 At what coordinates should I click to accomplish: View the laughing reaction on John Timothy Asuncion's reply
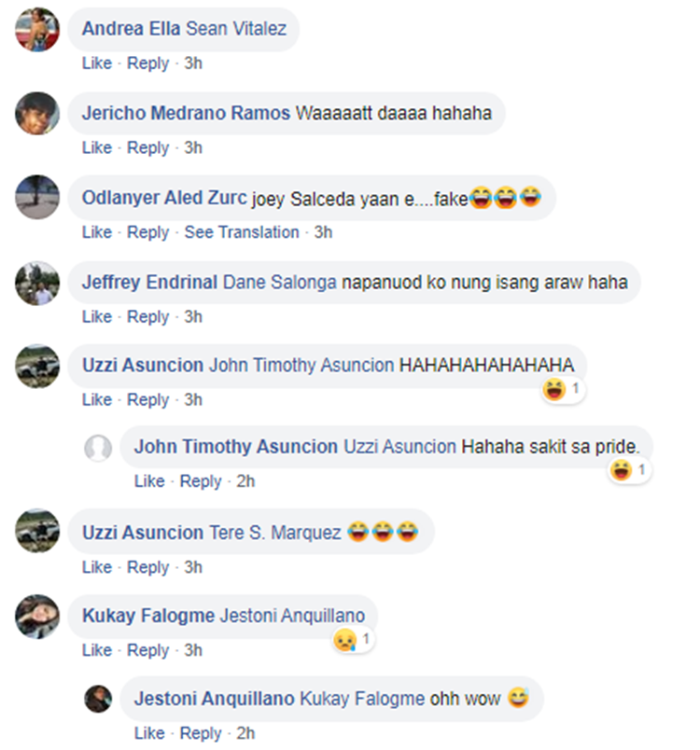pyautogui.click(x=629, y=470)
